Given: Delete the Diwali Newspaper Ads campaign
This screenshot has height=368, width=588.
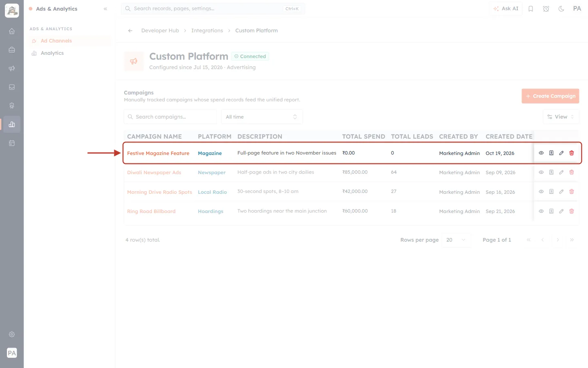Looking at the screenshot, I should [572, 172].
